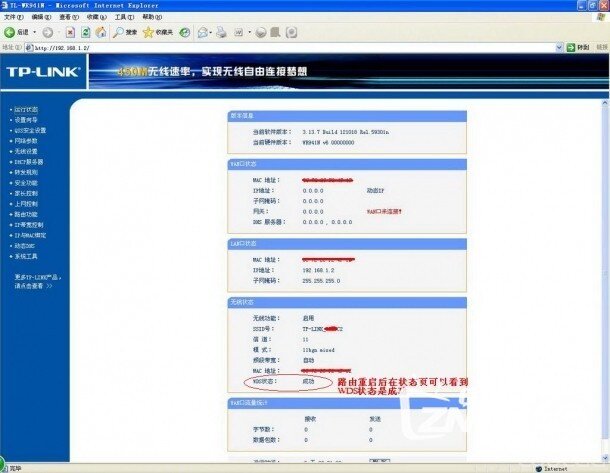Image resolution: width=610 pixels, height=473 pixels.
Task: Click the TP-LINK logo in the banner
Action: click(43, 72)
